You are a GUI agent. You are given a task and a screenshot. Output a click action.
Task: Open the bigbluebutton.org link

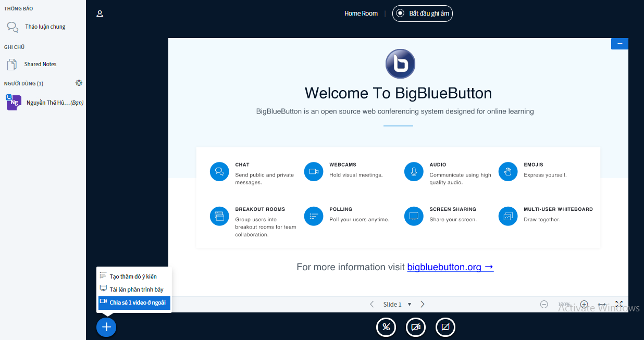[x=450, y=267]
